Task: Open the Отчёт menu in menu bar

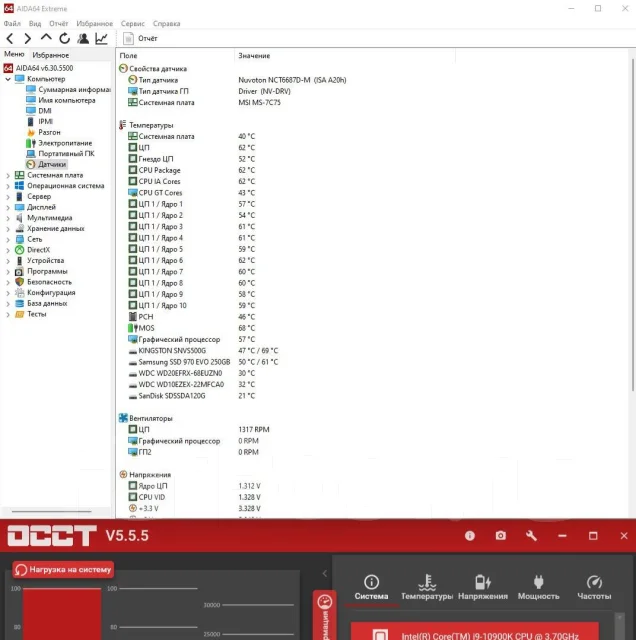Action: pyautogui.click(x=59, y=24)
